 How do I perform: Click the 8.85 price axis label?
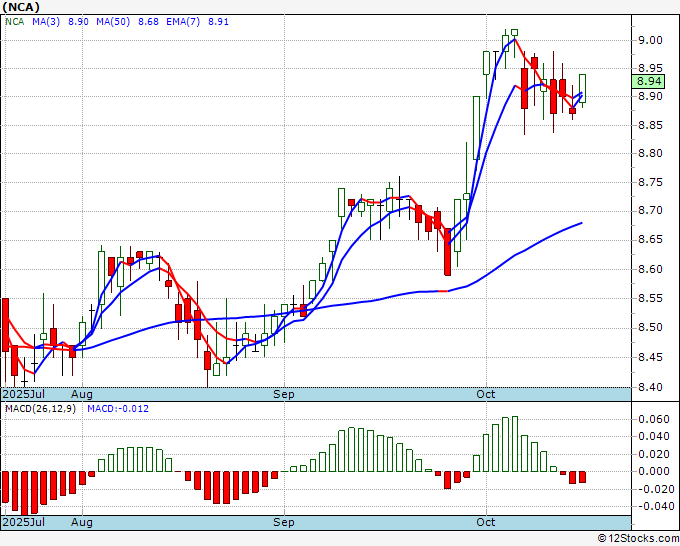point(650,125)
